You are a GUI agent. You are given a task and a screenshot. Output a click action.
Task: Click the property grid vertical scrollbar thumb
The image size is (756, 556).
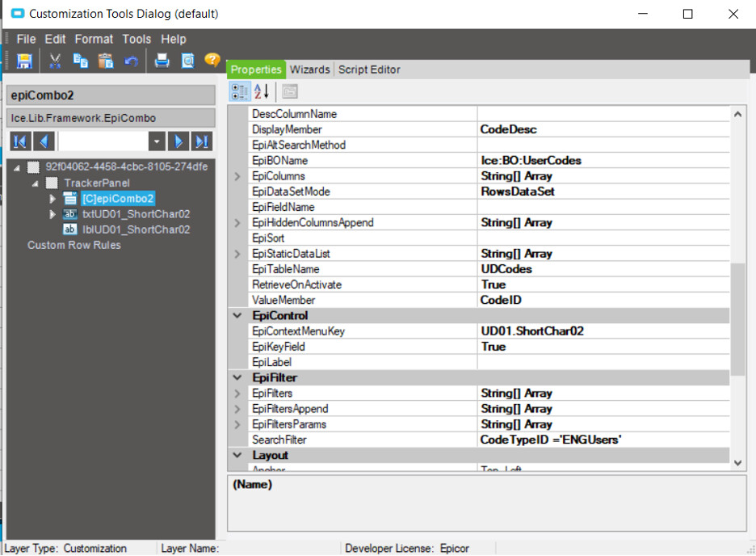click(x=737, y=319)
